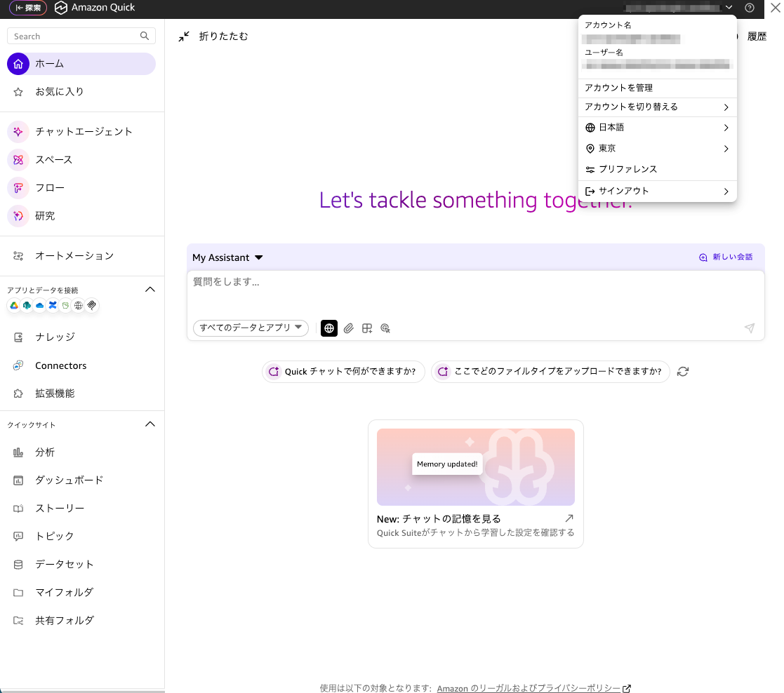Image resolution: width=784 pixels, height=693 pixels.
Task: Attach a file with the paperclip icon
Action: (x=348, y=328)
